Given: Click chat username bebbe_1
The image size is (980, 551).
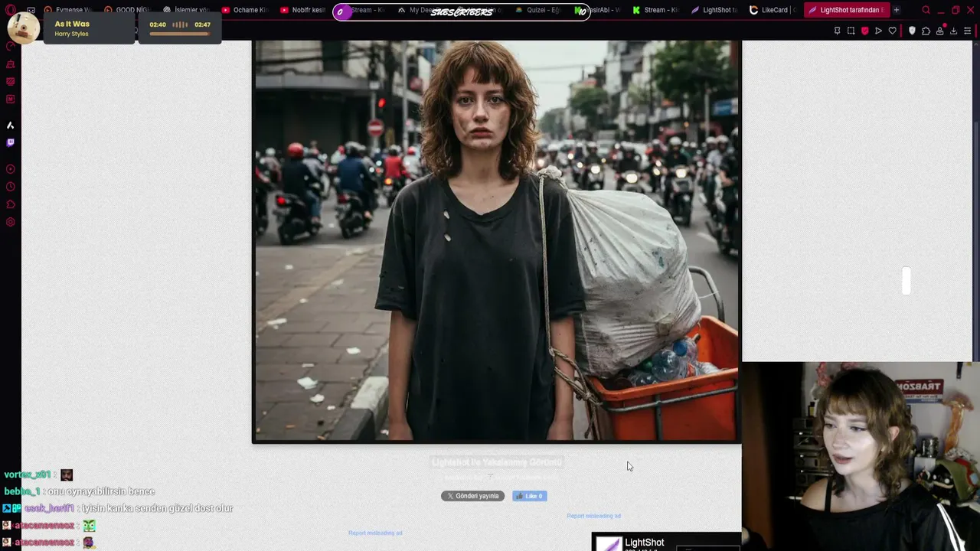Looking at the screenshot, I should tap(22, 491).
